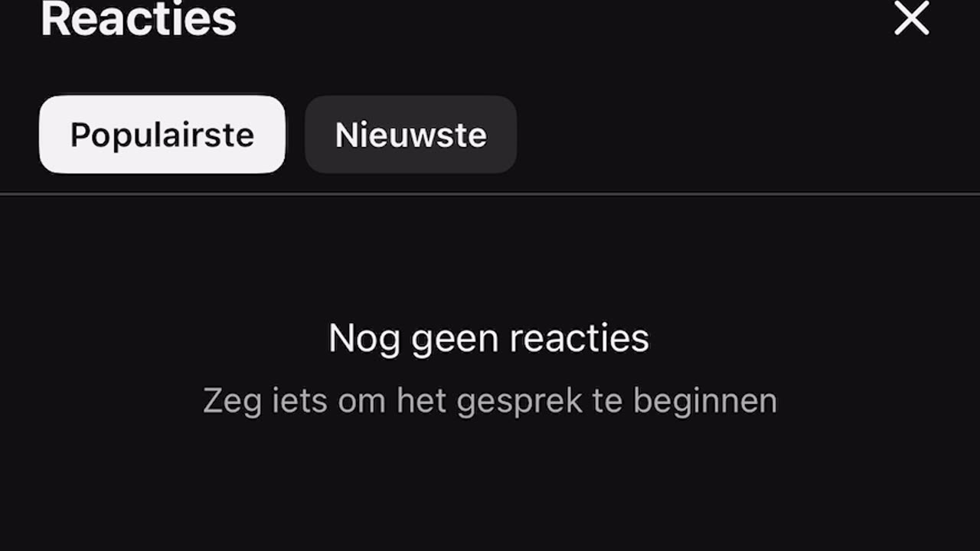
Task: Click the divider below the sort tabs
Action: [490, 194]
